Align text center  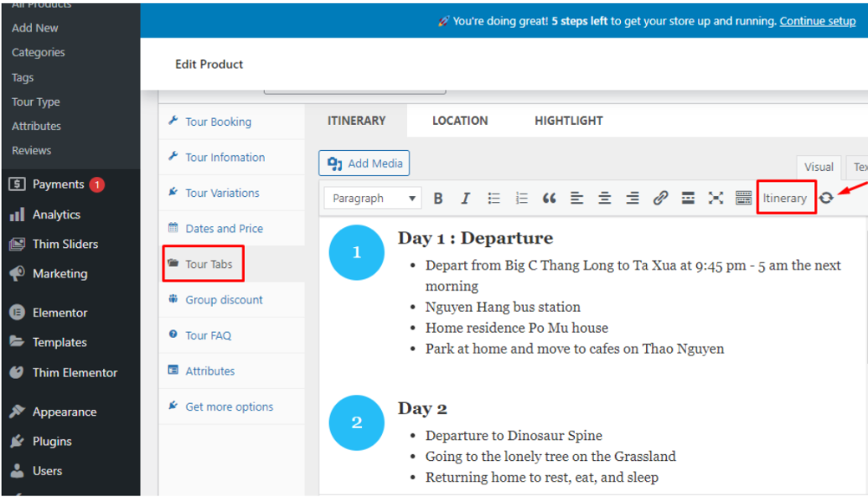(x=605, y=198)
